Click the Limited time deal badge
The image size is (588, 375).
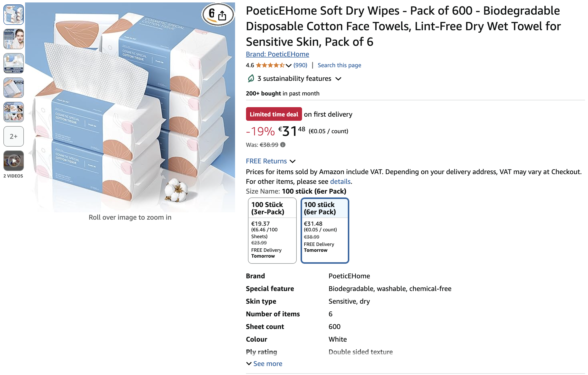click(x=274, y=114)
